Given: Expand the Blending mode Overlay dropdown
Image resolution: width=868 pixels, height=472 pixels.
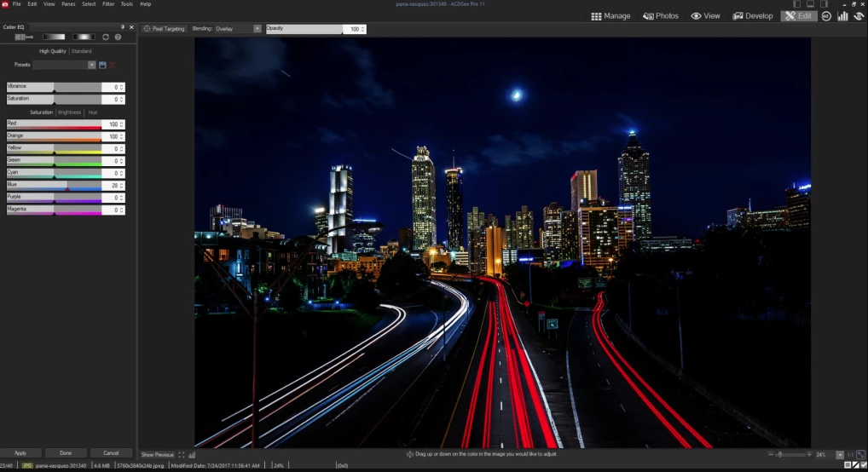Looking at the screenshot, I should click(x=257, y=29).
